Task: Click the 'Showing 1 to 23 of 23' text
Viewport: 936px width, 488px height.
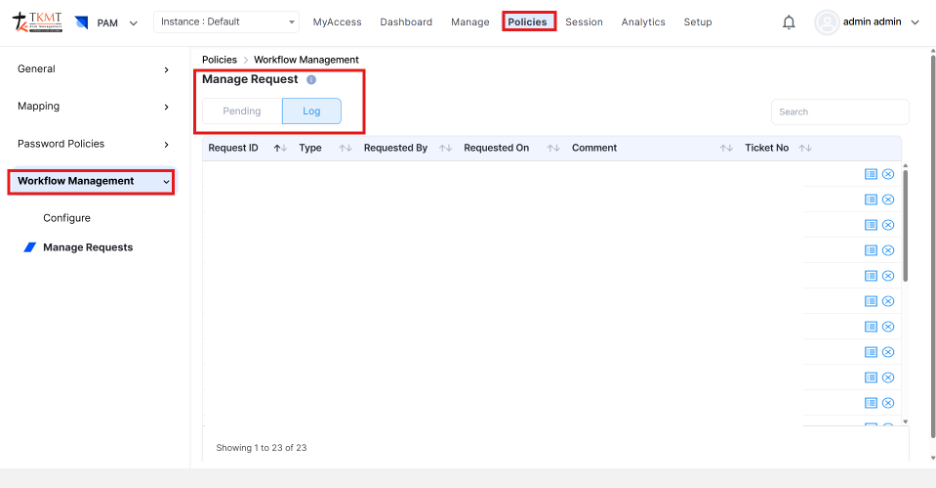Action: point(261,447)
